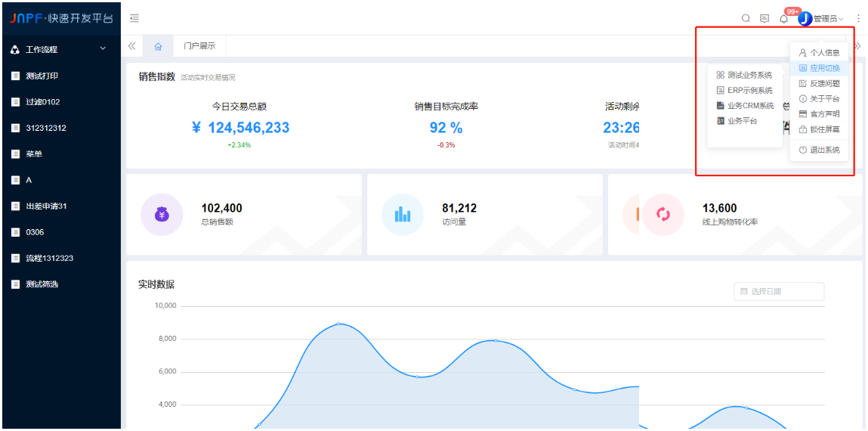Switch to 业务平台 application

[745, 121]
